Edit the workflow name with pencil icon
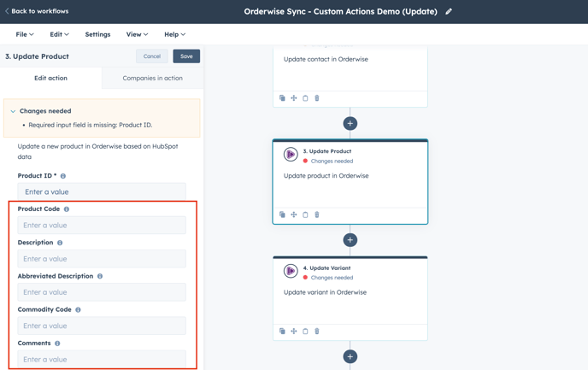 pyautogui.click(x=449, y=12)
